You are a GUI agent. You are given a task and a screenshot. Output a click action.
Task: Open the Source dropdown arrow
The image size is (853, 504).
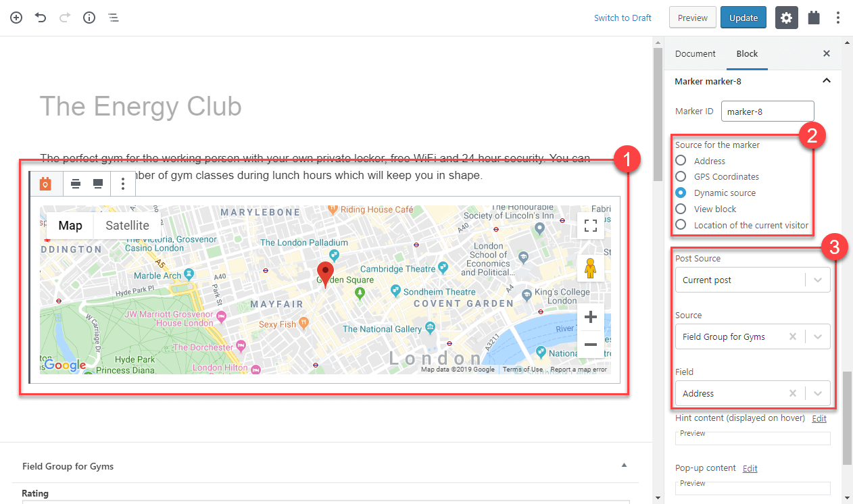pos(818,336)
